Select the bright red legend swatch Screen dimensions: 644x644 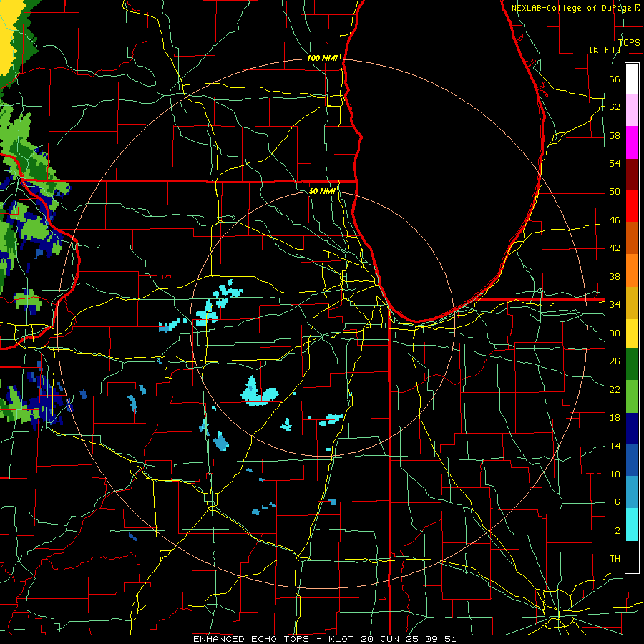point(632,206)
